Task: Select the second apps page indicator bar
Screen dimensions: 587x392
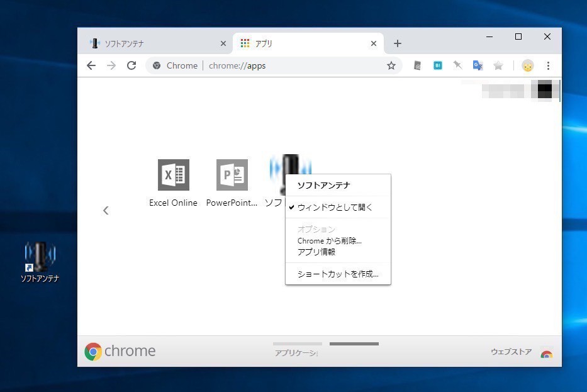Action: pyautogui.click(x=354, y=344)
